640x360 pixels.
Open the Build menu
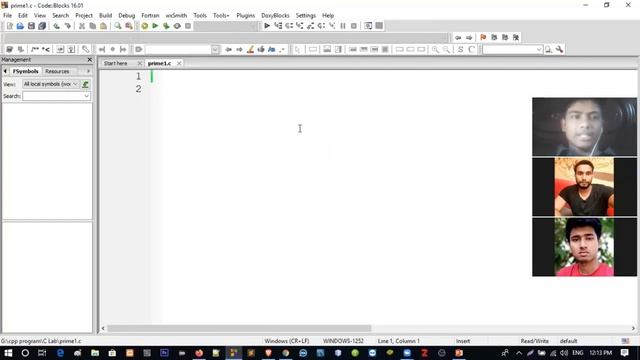(105, 16)
